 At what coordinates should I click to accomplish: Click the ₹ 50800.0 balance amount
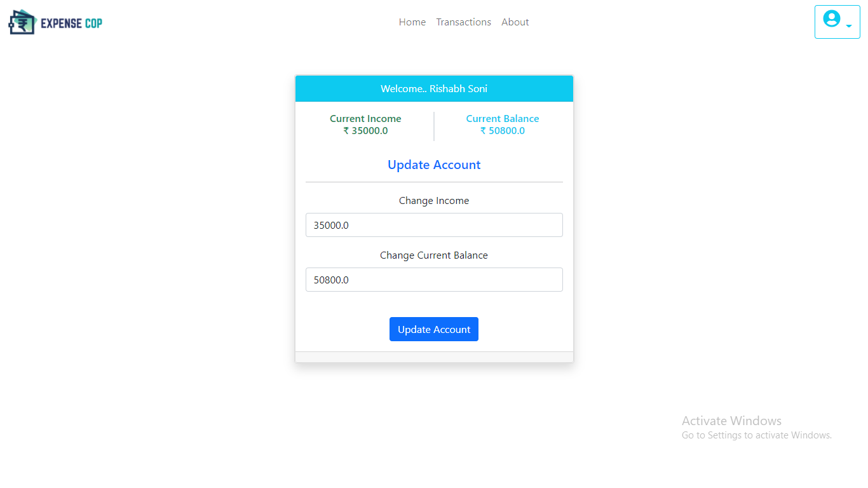(x=503, y=131)
